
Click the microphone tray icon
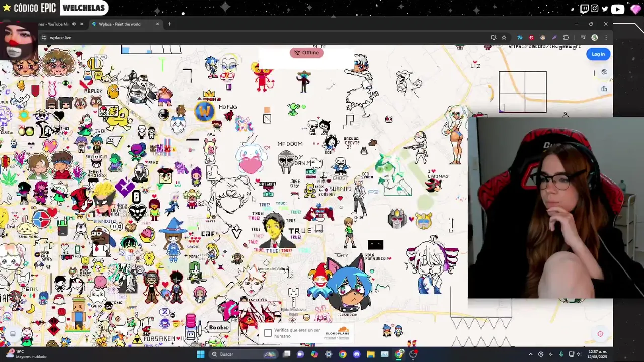pyautogui.click(x=561, y=354)
